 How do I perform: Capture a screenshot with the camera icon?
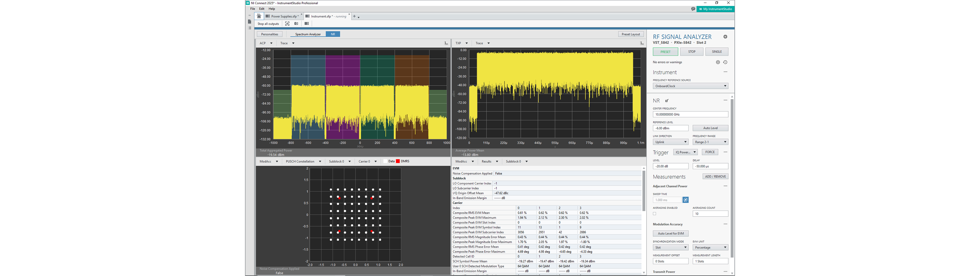pyautogui.click(x=296, y=24)
